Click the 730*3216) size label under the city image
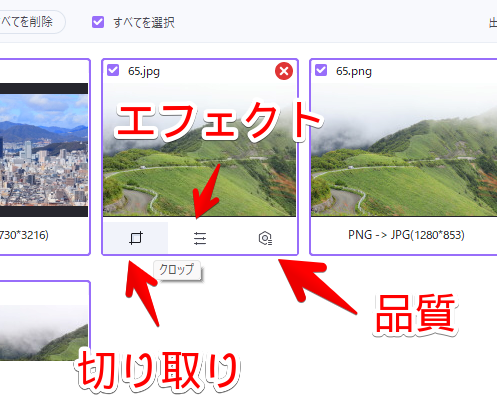 tap(24, 235)
